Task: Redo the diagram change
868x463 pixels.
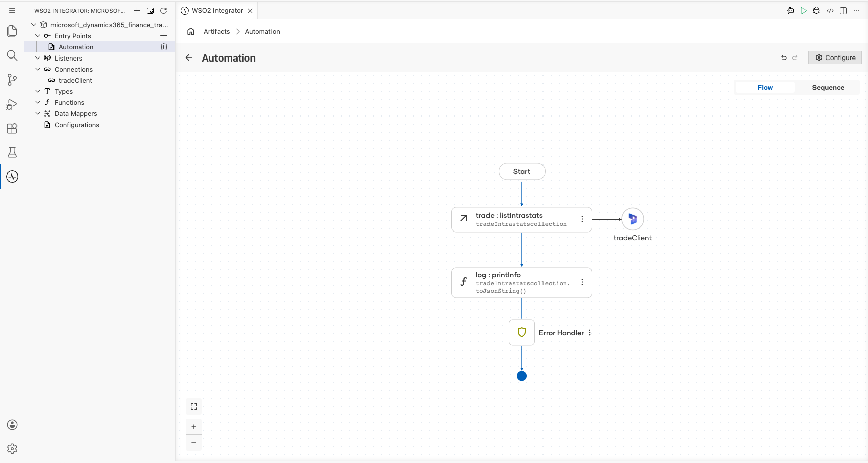Action: pyautogui.click(x=795, y=57)
